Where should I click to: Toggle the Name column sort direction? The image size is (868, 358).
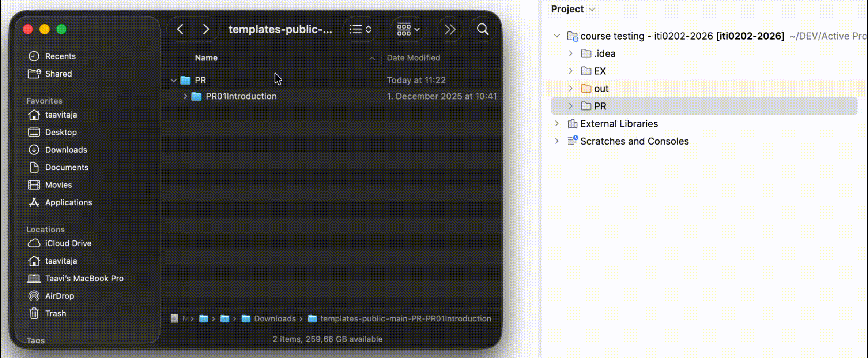(x=372, y=58)
